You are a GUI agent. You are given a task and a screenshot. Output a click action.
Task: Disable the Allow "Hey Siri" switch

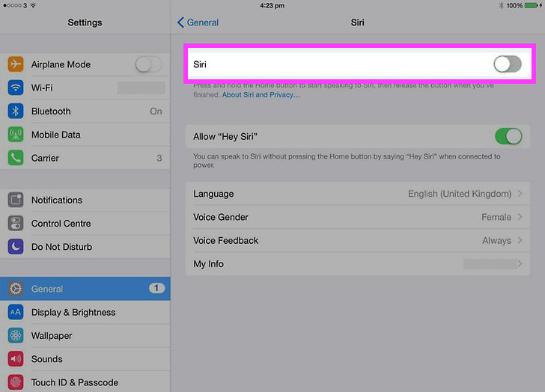tap(508, 136)
